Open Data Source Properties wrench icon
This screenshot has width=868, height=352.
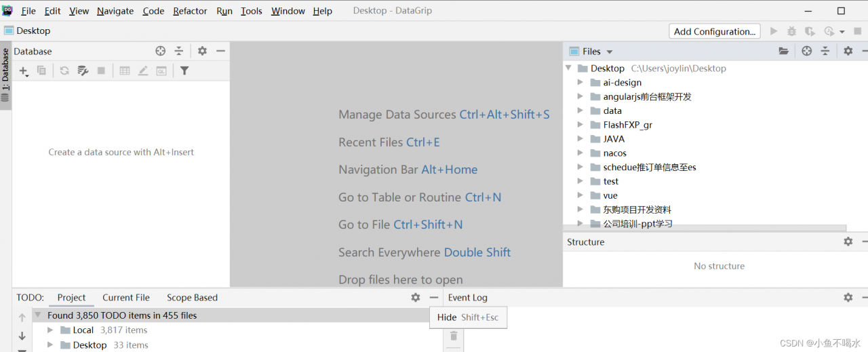coord(83,71)
